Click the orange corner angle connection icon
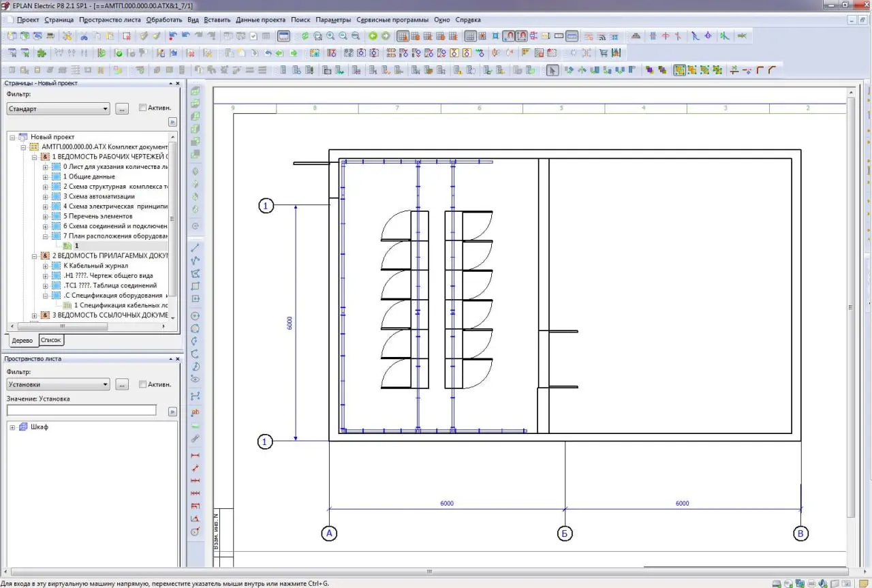 click(760, 69)
